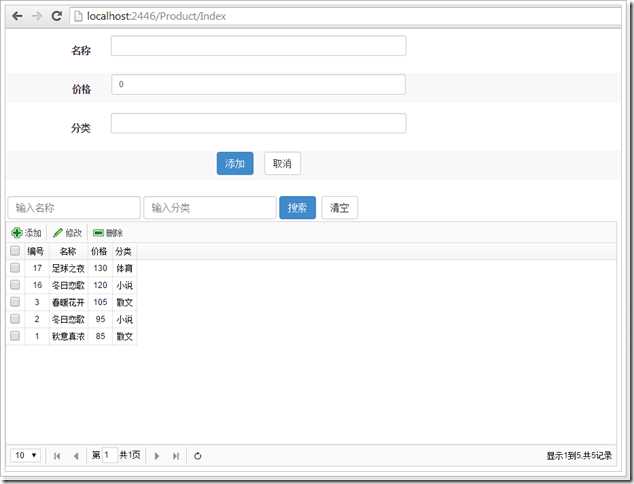Sort by the 编号 column header
This screenshot has height=484, width=634.
click(36, 252)
